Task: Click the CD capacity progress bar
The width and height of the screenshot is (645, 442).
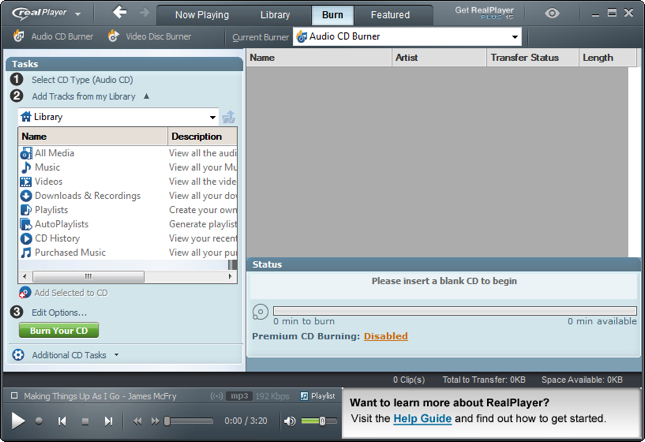Action: (x=455, y=311)
